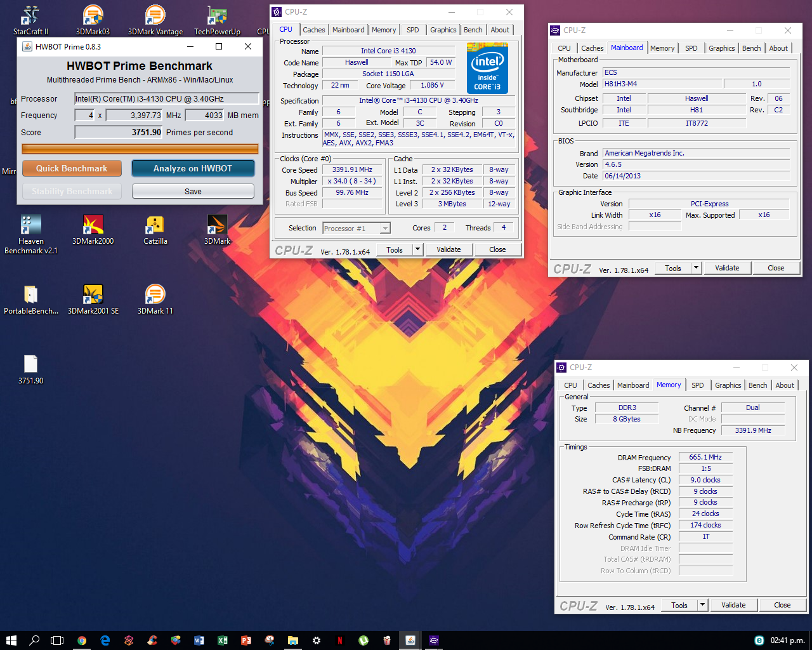
Task: Click the 3751.90 score field
Action: tap(119, 132)
